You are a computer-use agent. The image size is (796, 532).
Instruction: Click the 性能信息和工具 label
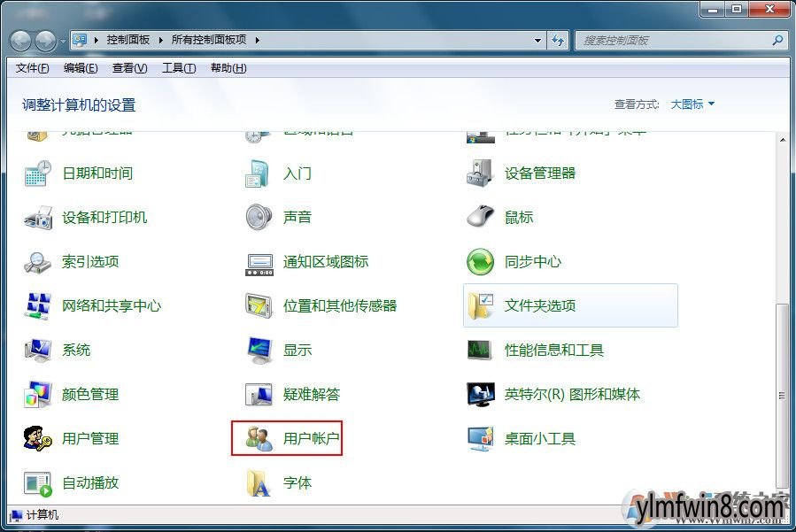(554, 351)
